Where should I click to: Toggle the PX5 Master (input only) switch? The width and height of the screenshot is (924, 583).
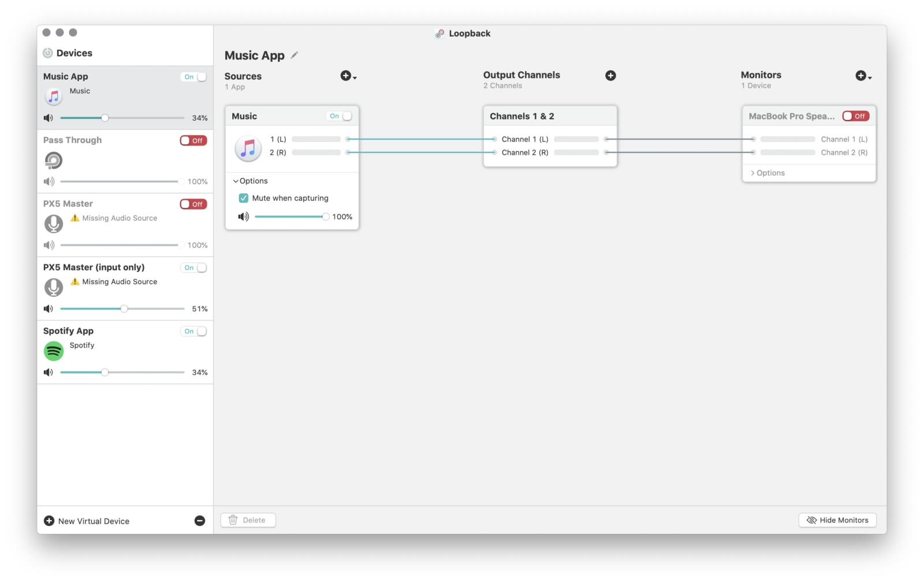(x=194, y=268)
